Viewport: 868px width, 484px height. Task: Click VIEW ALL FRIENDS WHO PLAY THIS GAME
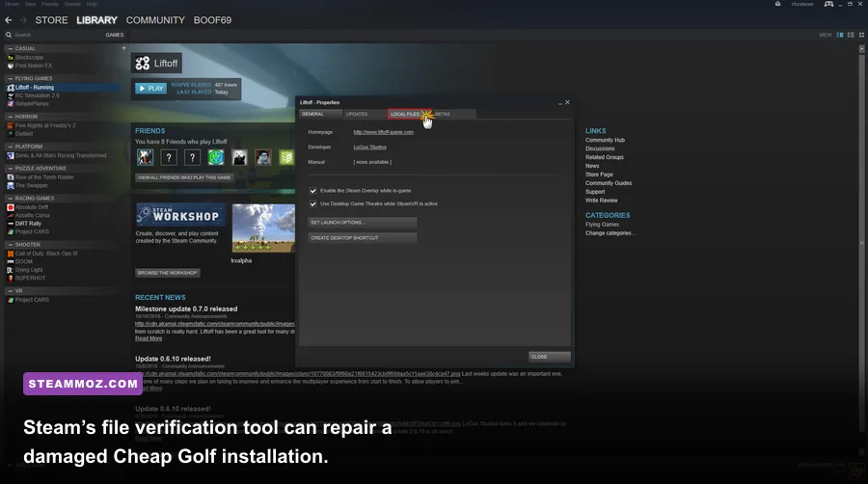click(x=184, y=177)
